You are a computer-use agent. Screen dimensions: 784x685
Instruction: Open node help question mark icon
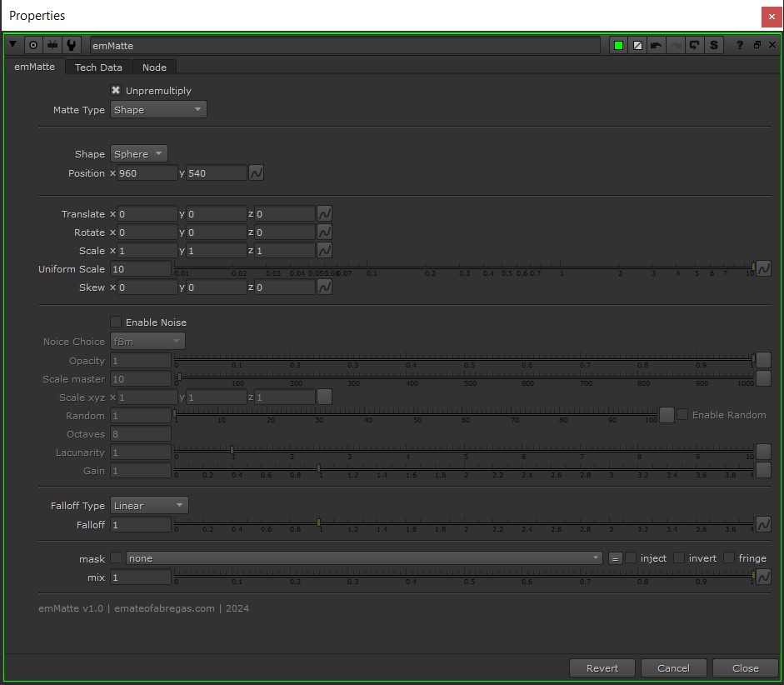(739, 45)
